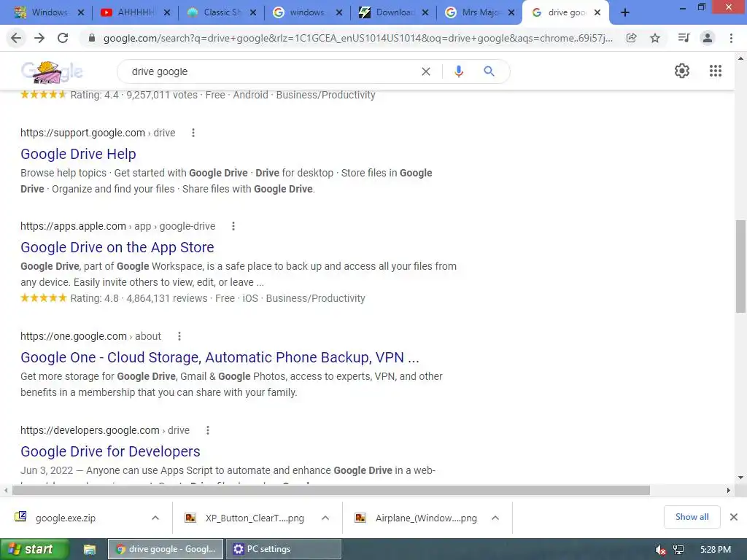Clear the search box with the X icon
The height and width of the screenshot is (560, 747).
point(426,71)
